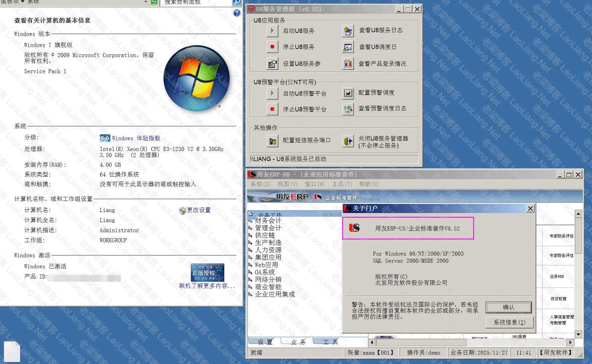Click the product login status chart icon
This screenshot has width=592, height=364.
click(x=348, y=63)
